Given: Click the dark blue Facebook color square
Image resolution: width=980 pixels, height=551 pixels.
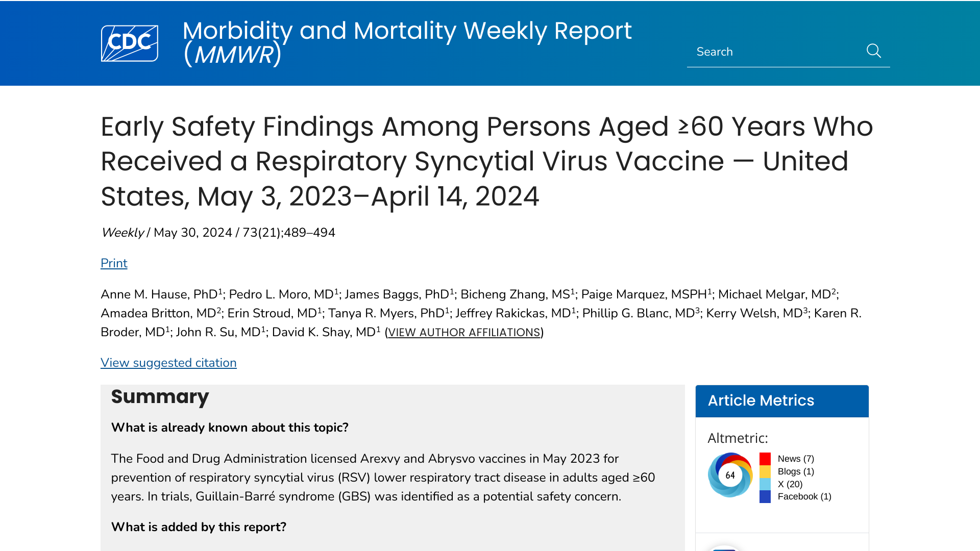Looking at the screenshot, I should click(765, 497).
